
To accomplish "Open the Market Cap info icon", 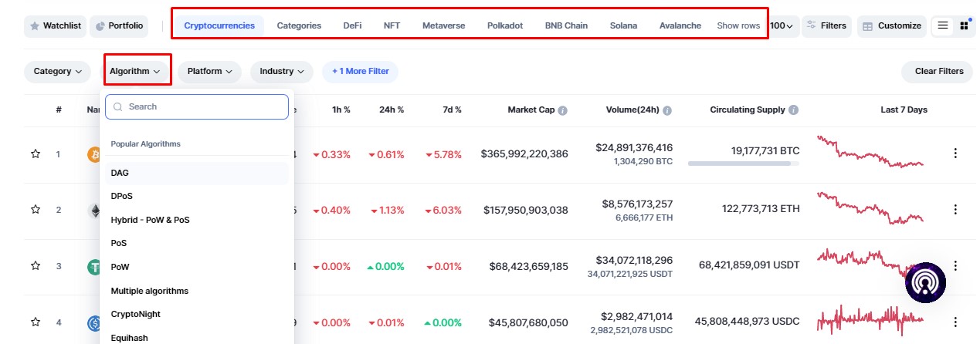I will 563,110.
